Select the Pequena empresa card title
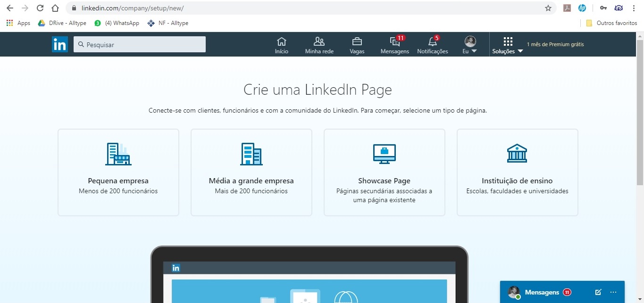 118,181
